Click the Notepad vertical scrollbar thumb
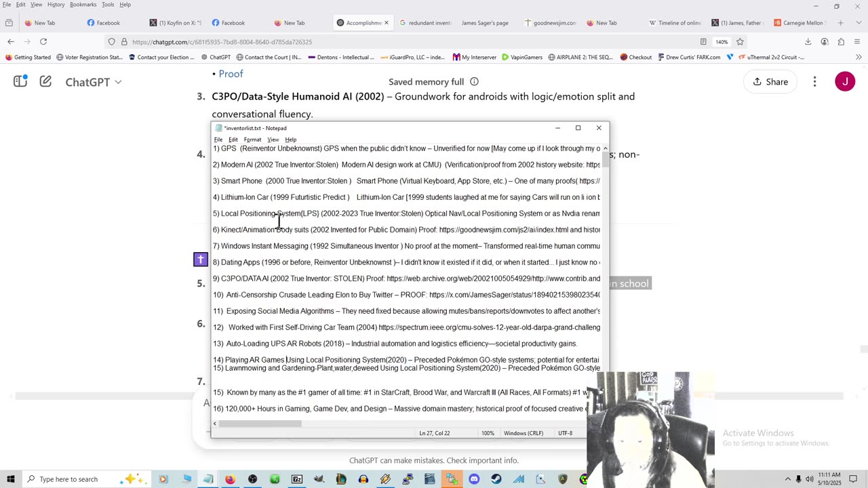The image size is (868, 488). pyautogui.click(x=605, y=160)
